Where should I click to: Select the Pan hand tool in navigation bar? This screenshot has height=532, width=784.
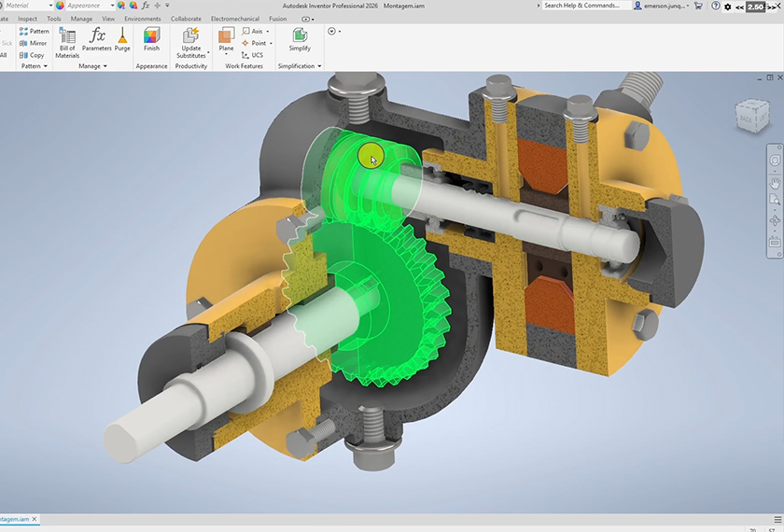[775, 181]
